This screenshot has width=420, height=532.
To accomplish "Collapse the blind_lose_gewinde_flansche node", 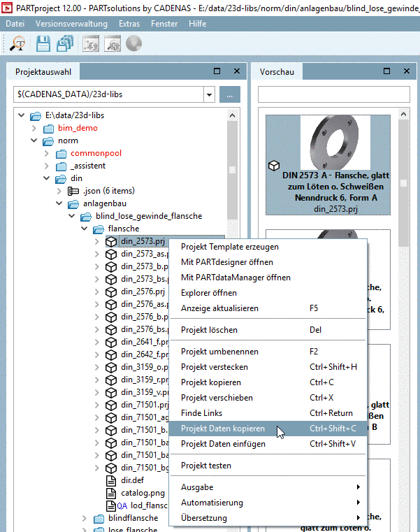I will pos(71,216).
